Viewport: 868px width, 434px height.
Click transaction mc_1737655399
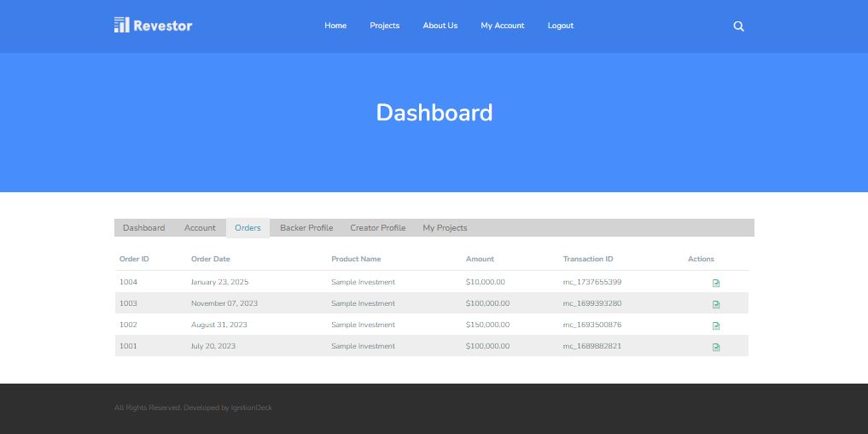[x=592, y=282]
